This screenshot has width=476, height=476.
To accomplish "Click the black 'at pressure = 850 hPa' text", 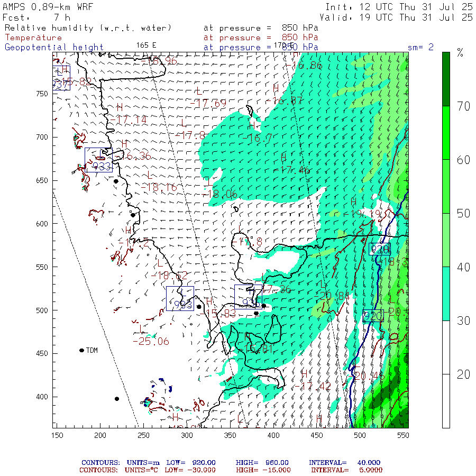I will pyautogui.click(x=261, y=28).
